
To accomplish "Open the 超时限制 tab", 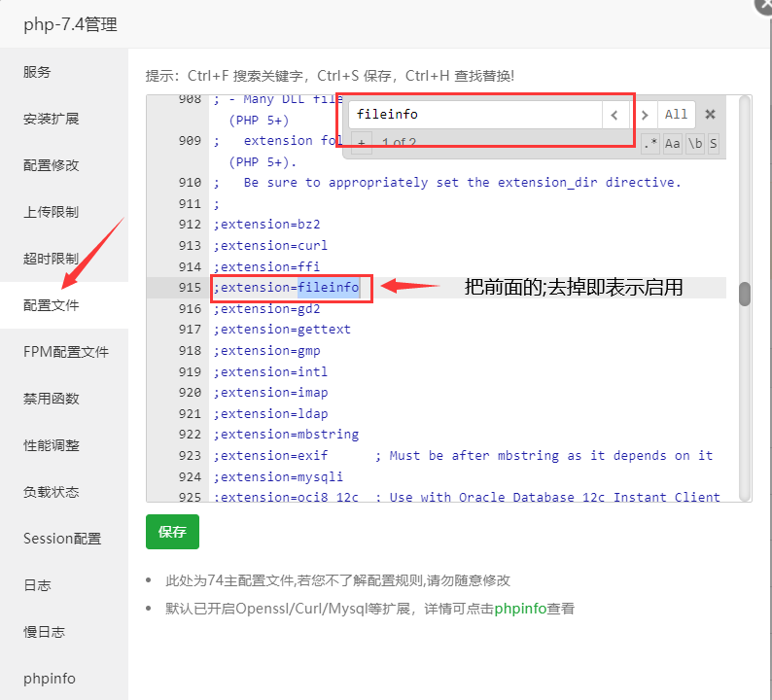I will click(64, 259).
